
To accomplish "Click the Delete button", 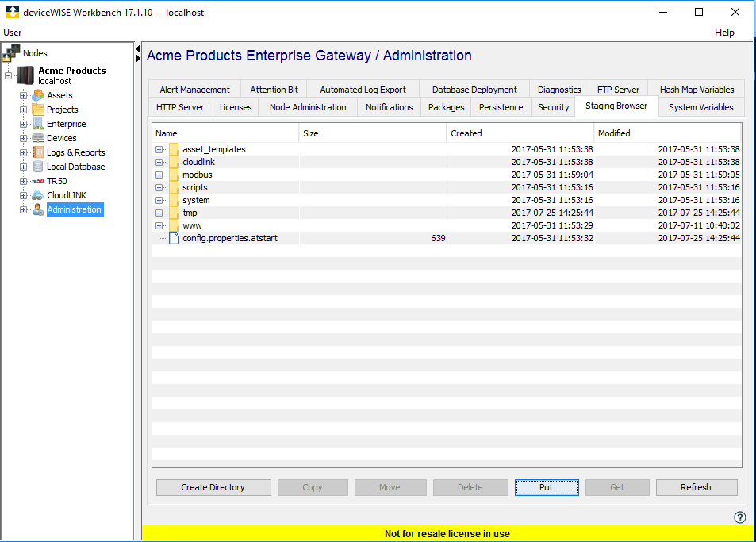I will tap(470, 487).
